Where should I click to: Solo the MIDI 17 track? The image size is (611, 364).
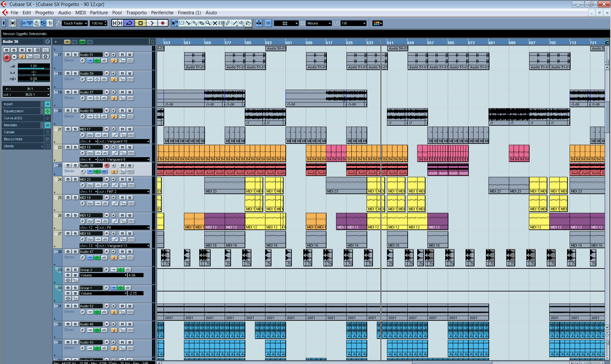pyautogui.click(x=75, y=129)
